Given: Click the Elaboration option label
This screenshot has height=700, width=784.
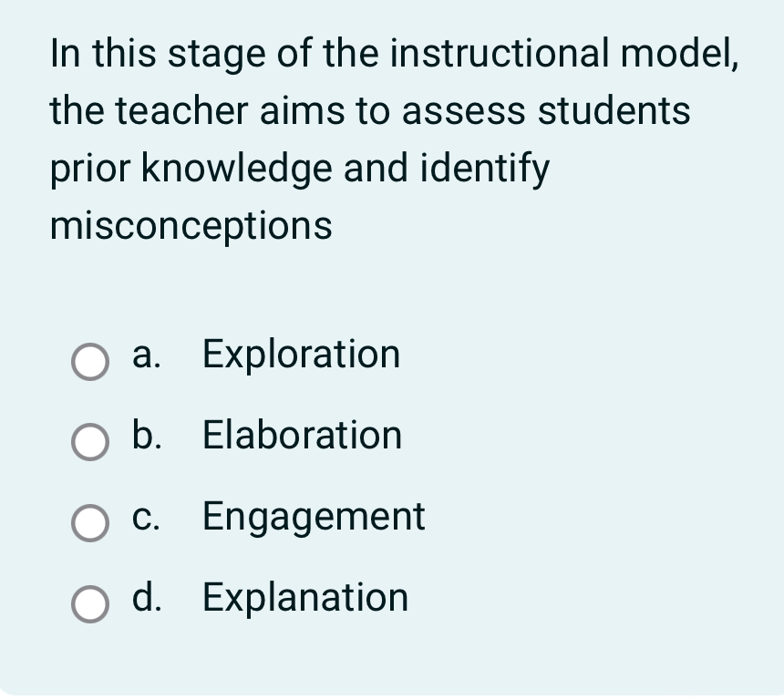Looking at the screenshot, I should [x=301, y=436].
